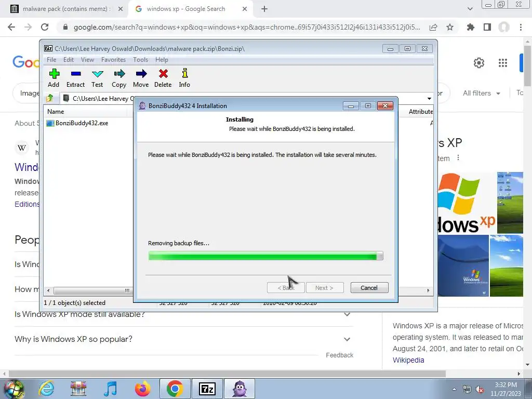This screenshot has width=532, height=399.
Task: Click the share page icon in address bar
Action: 433,27
